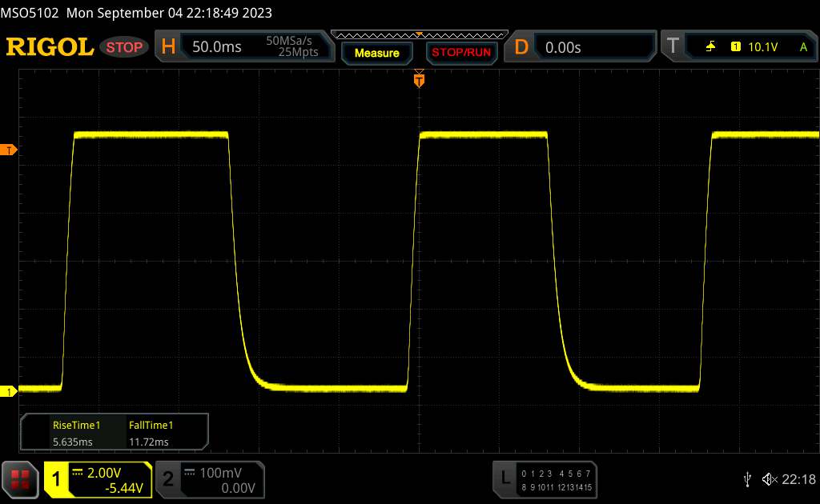The image size is (820, 504).
Task: Click the orange D delay icon
Action: pos(521,47)
